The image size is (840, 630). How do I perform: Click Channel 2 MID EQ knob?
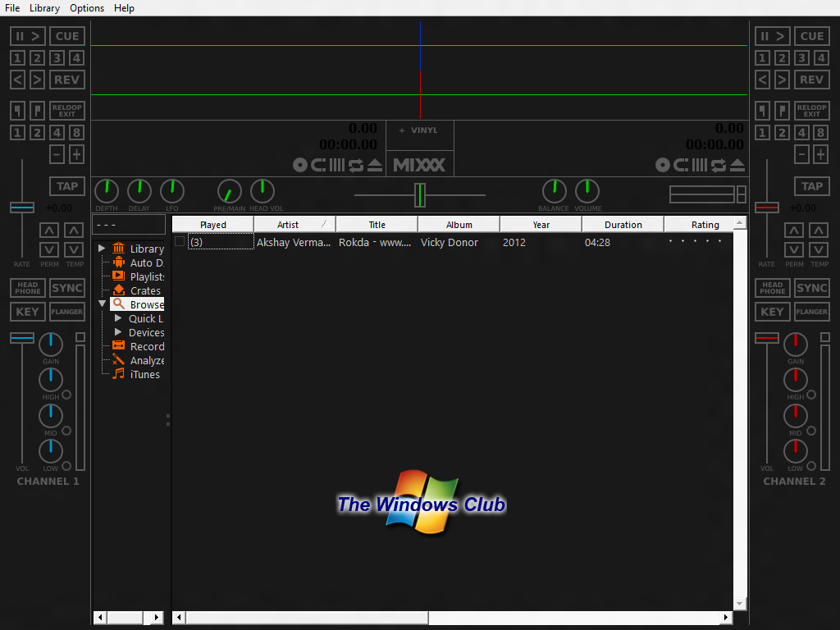[x=796, y=416]
